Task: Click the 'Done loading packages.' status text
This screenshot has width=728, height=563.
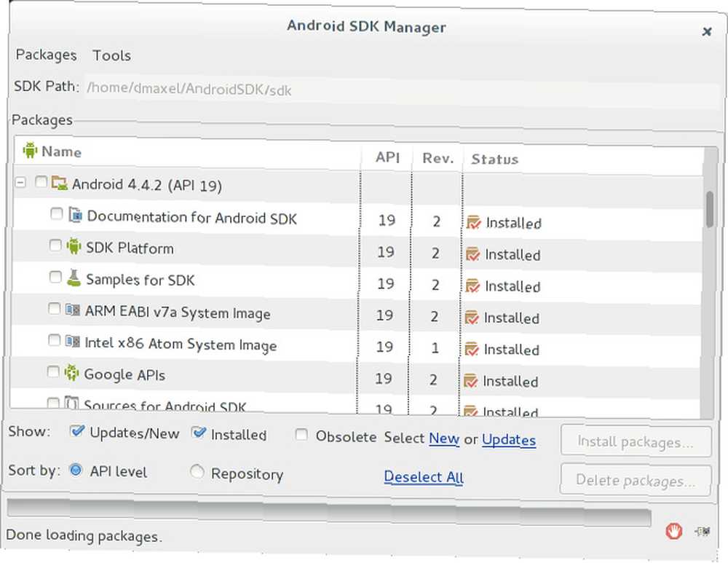Action: [84, 535]
